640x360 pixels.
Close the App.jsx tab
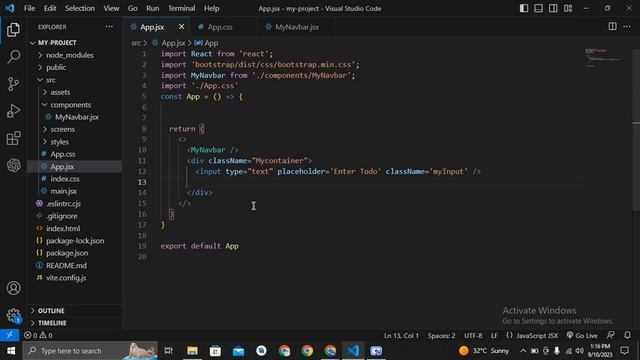(181, 27)
